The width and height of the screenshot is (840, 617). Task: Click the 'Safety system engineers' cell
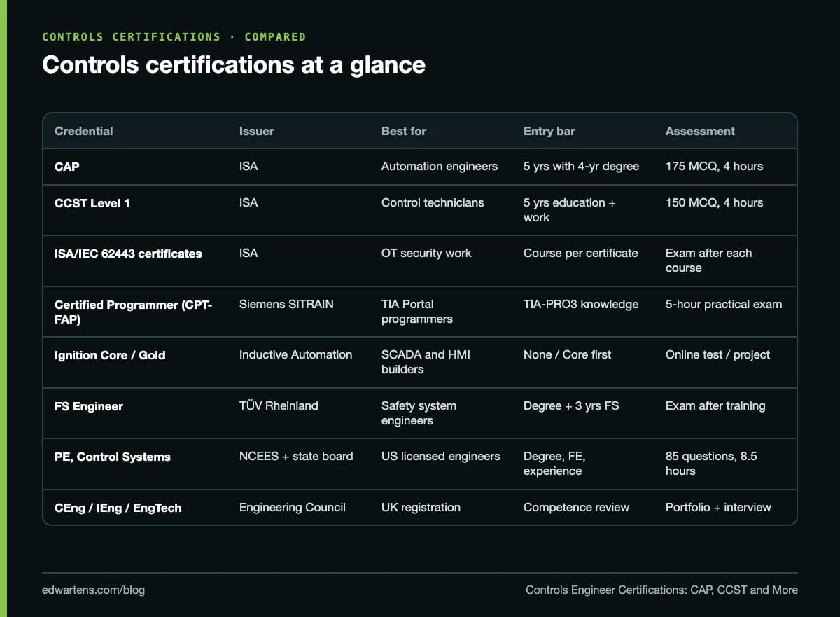click(x=419, y=413)
